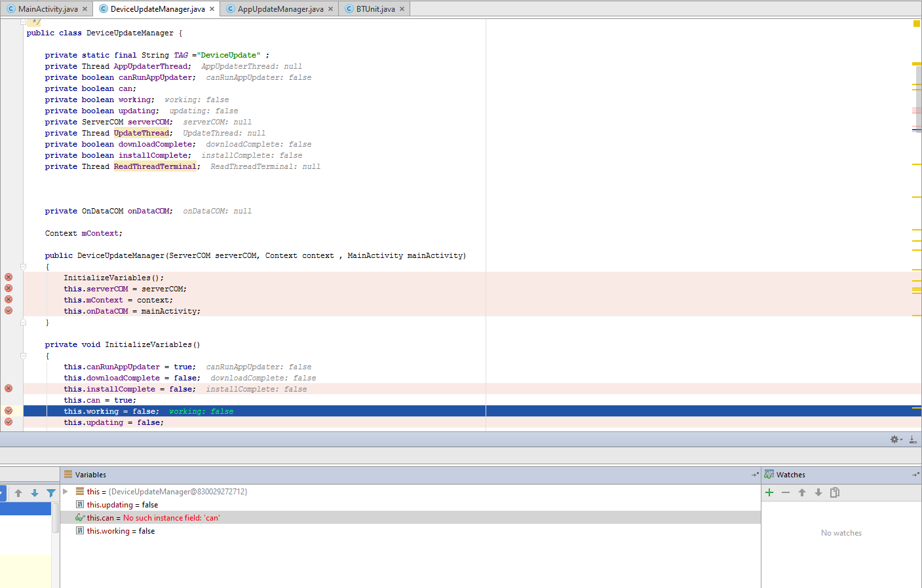Close the MainActivity.java tab
Image resolution: width=922 pixels, height=588 pixels.
tap(85, 9)
